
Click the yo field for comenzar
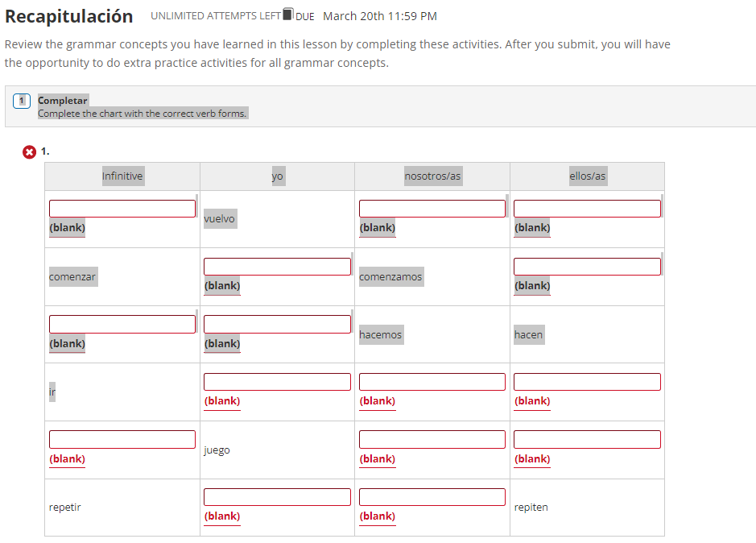point(277,267)
